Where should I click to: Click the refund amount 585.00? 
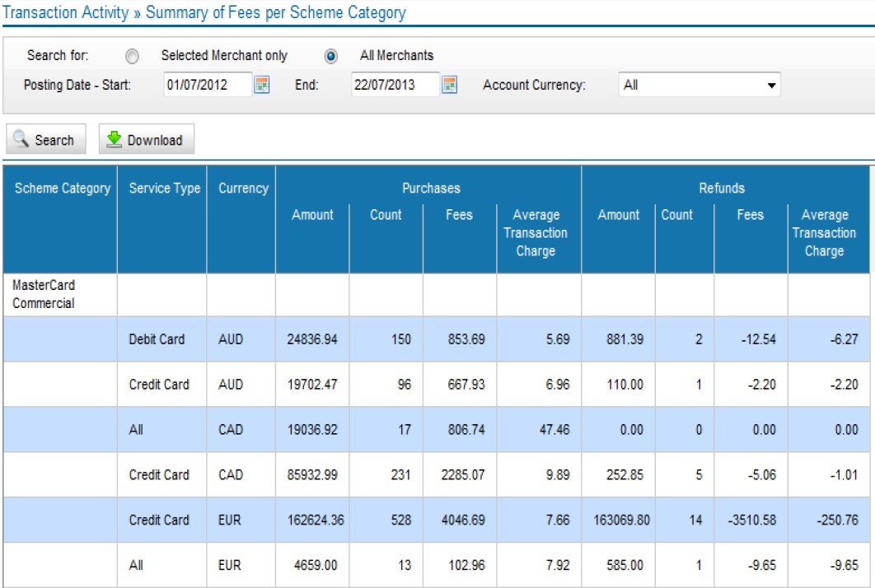(x=625, y=565)
